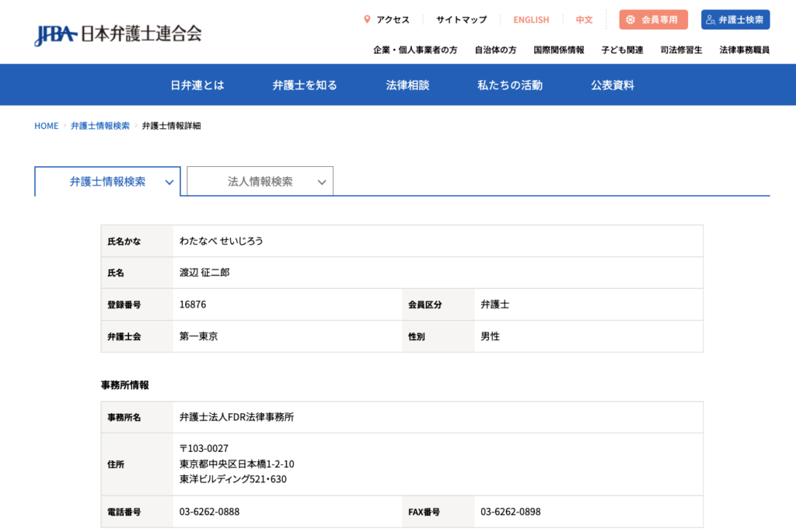Click the JFBA logo in the header

pyautogui.click(x=118, y=34)
